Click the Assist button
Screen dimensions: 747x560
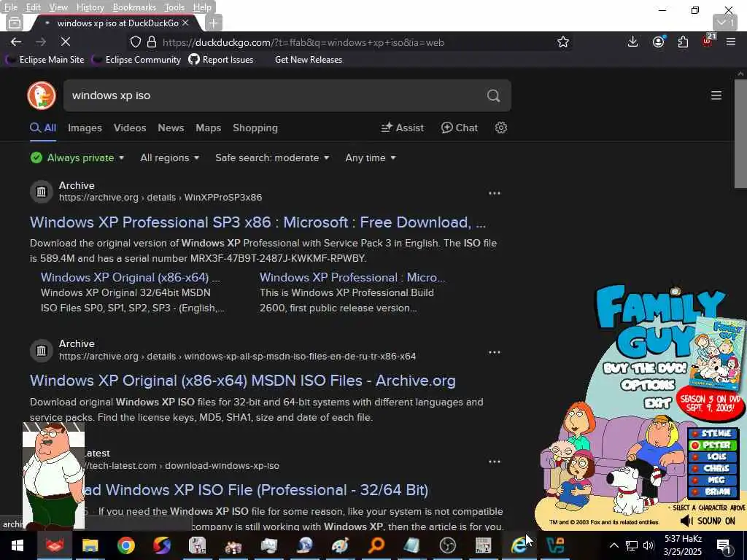(x=402, y=128)
